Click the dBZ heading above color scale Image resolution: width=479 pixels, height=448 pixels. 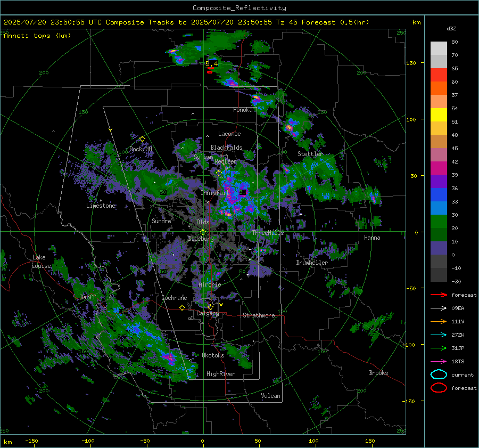pos(451,28)
